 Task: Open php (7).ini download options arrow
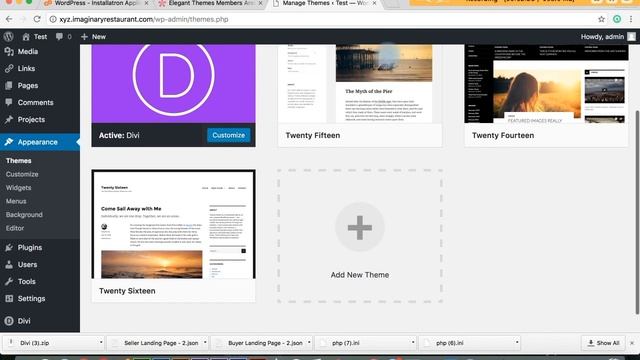[x=413, y=342]
